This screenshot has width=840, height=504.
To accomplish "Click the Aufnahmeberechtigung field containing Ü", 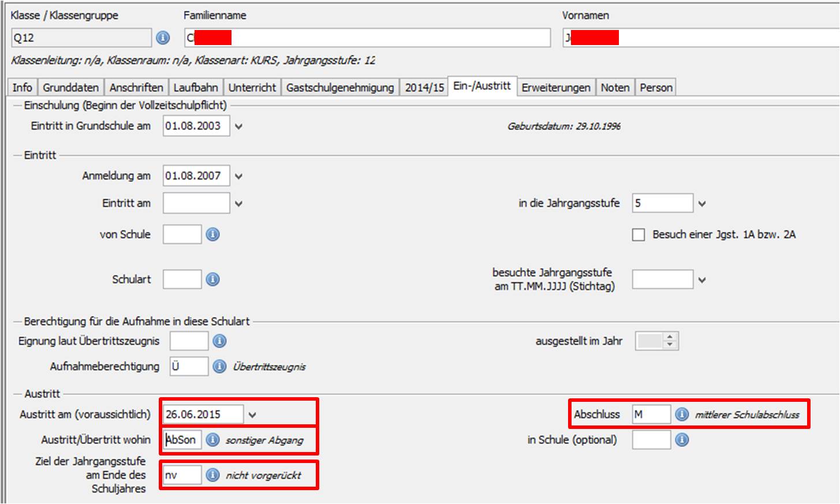I will pos(189,367).
